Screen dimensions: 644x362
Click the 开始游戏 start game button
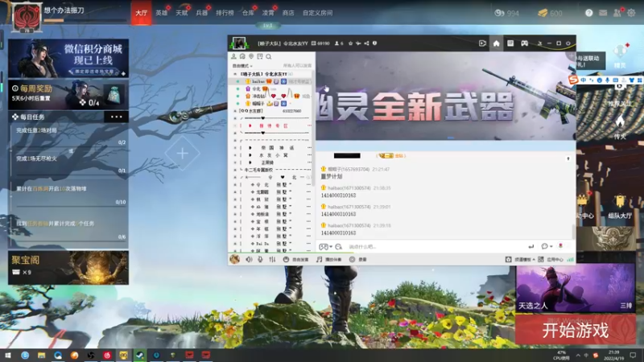(575, 330)
